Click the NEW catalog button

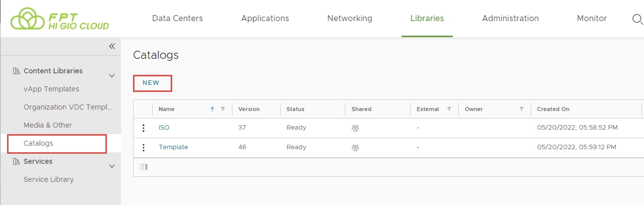(x=151, y=83)
